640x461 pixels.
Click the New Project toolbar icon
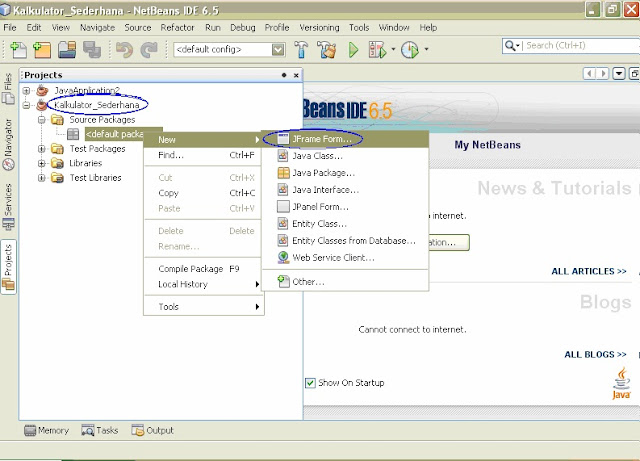[x=42, y=50]
